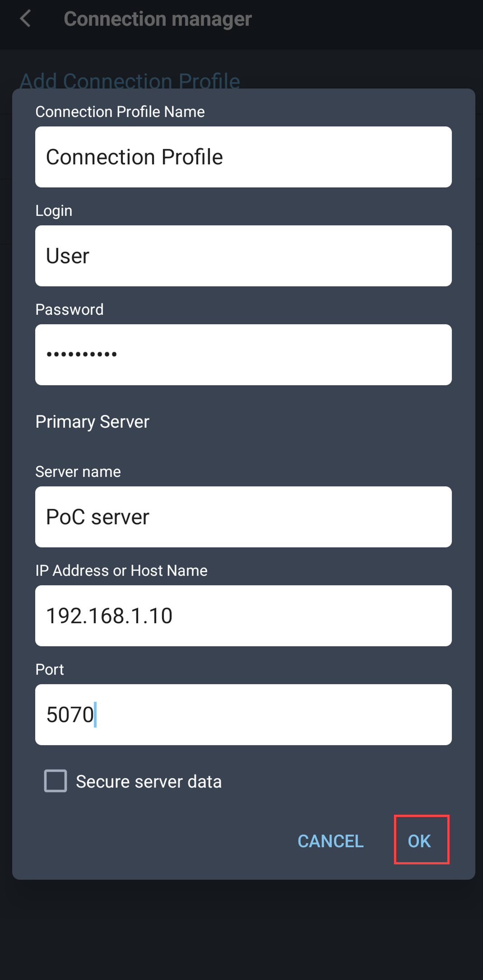Click the PoC server text entry

[243, 517]
